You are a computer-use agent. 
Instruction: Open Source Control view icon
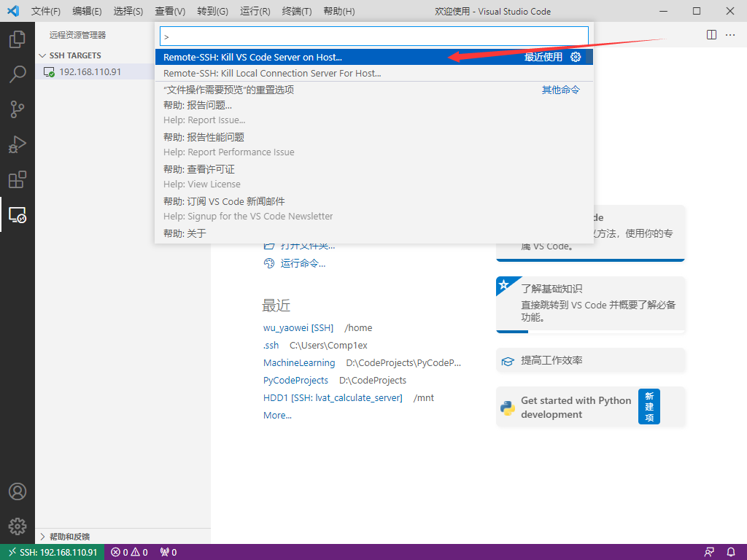(x=18, y=109)
